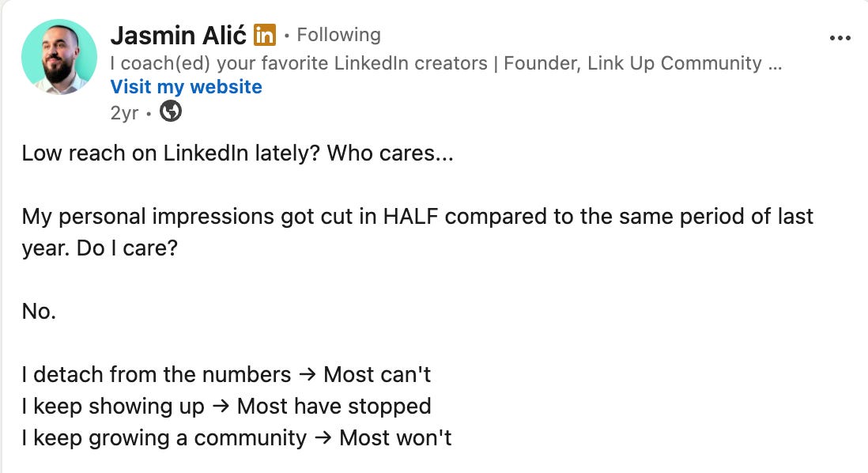Click the arrow before Most won't
Image resolution: width=868 pixels, height=473 pixels.
click(323, 438)
